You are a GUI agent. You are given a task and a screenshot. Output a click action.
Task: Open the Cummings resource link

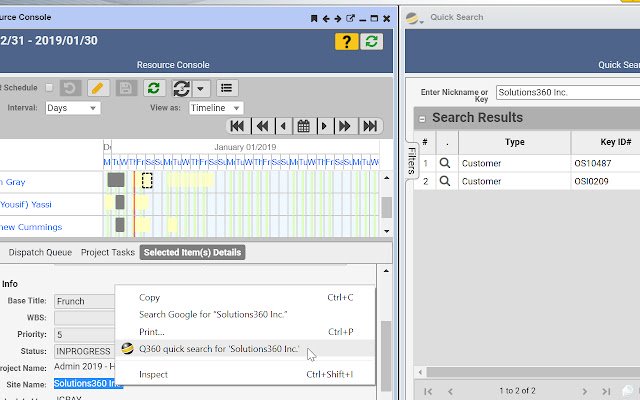[31, 227]
